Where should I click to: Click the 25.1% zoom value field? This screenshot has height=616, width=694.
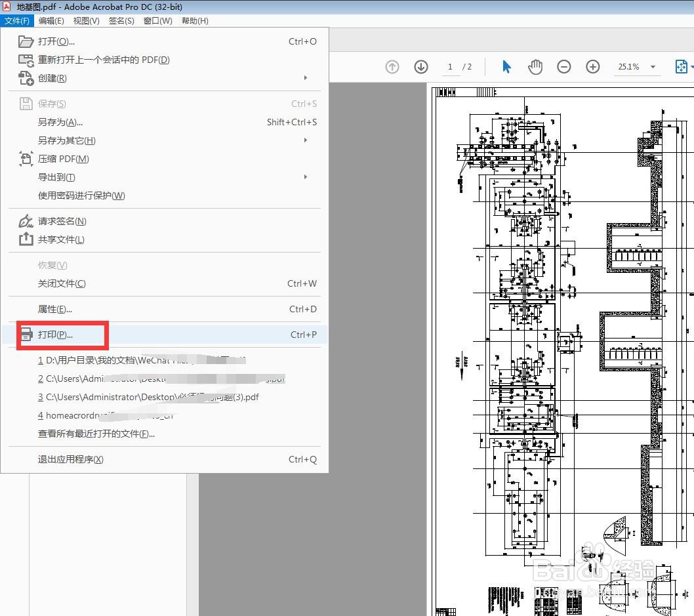629,67
